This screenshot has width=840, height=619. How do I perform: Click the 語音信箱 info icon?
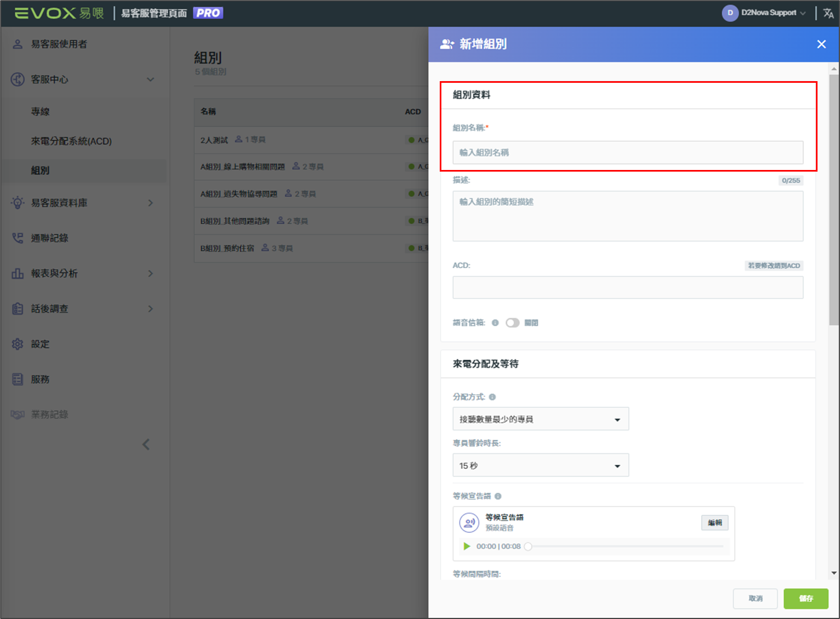[x=495, y=323]
